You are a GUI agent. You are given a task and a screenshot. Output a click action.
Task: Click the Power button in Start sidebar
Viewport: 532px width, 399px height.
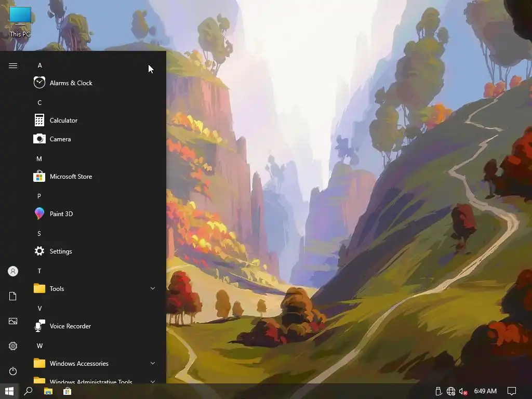[13, 371]
